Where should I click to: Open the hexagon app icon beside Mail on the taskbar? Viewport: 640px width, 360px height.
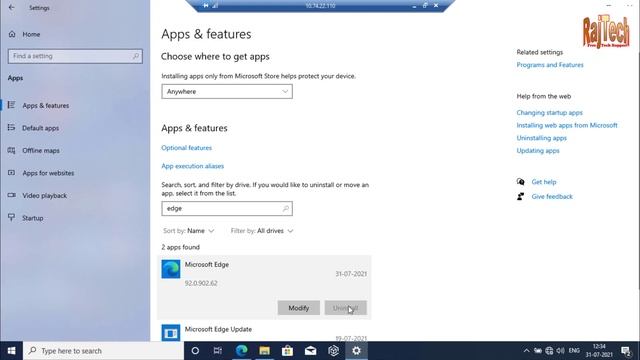click(333, 351)
